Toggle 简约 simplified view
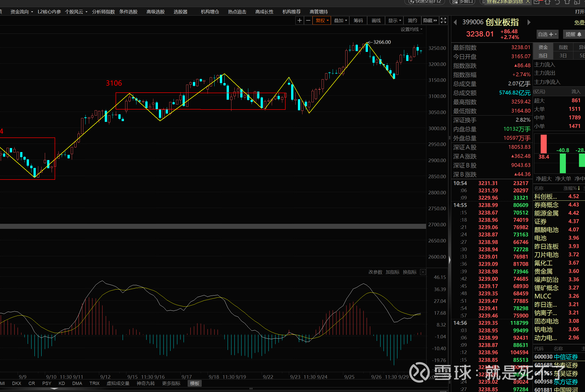The height and width of the screenshot is (392, 585). (412, 21)
